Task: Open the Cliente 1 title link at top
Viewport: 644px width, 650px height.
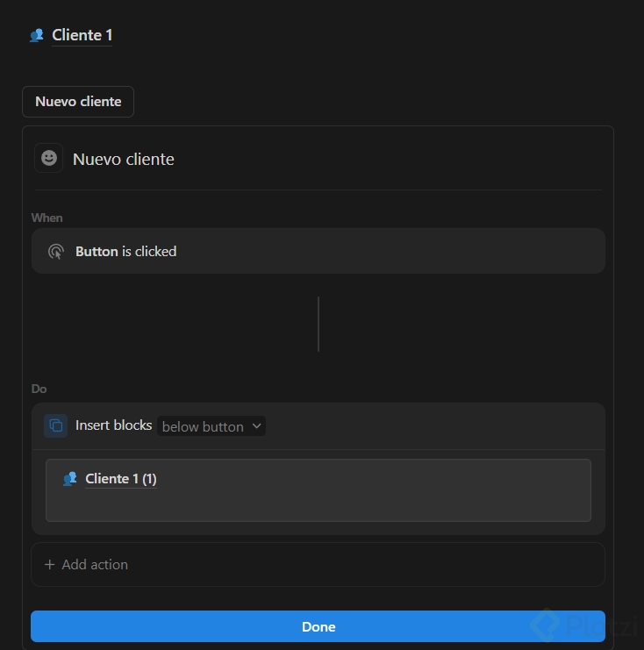Action: tap(82, 35)
